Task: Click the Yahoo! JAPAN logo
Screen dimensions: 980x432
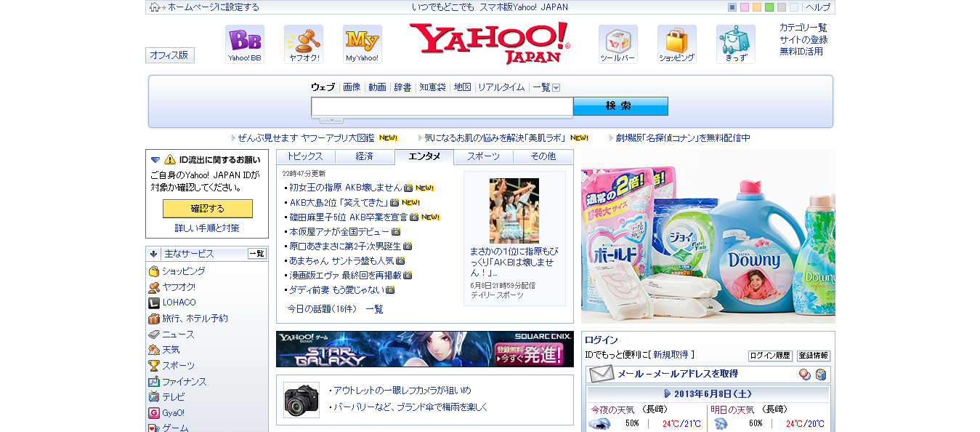Action: (490, 43)
